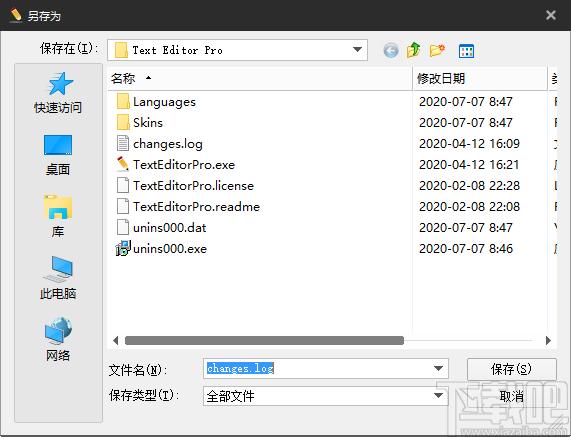Select the 'changes.log' file name
The height and width of the screenshot is (437, 571).
click(x=168, y=144)
